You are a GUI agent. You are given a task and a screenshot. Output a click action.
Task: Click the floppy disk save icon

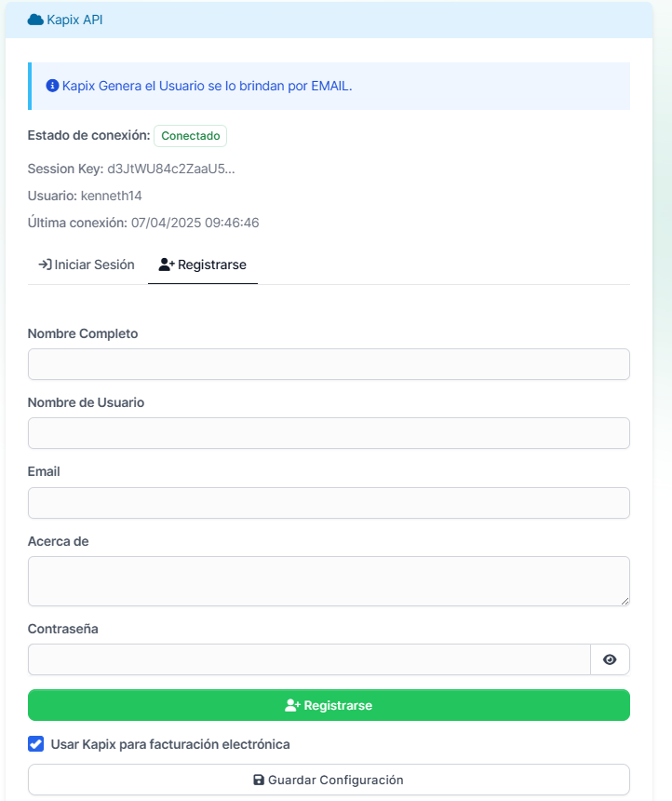[259, 781]
